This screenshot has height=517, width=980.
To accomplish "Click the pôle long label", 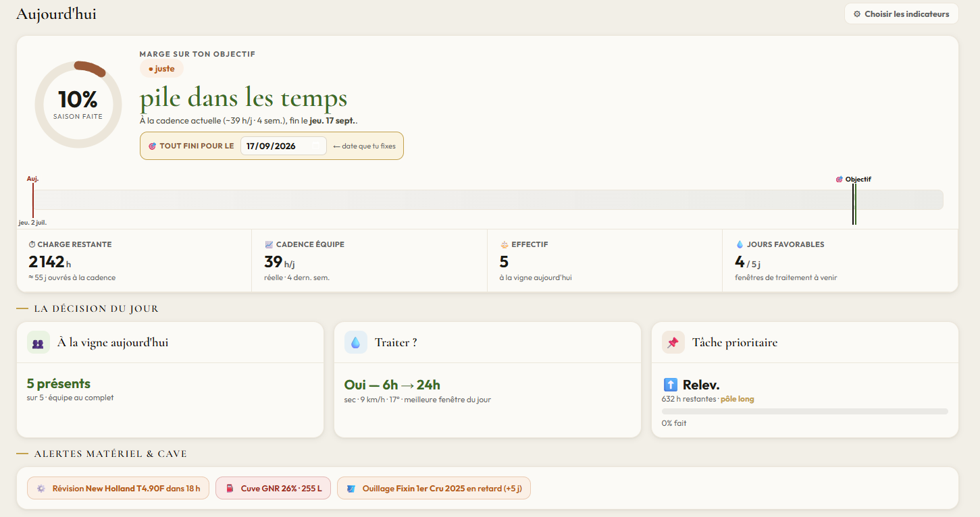I will [x=738, y=399].
